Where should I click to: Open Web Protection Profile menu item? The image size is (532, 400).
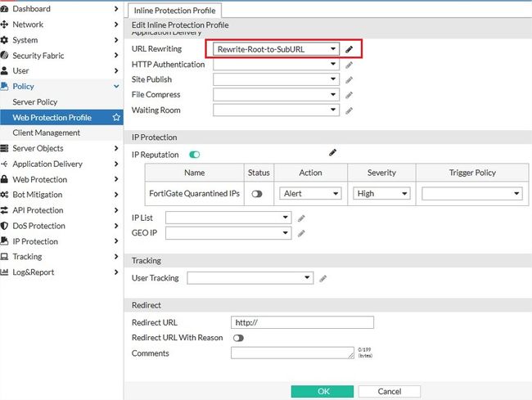point(61,117)
